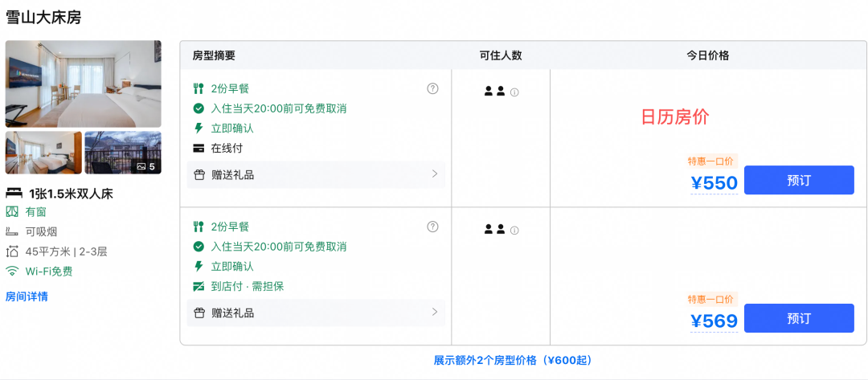Viewport: 868px width, 380px height.
Task: Click the 可住人数 column header
Action: tap(501, 55)
